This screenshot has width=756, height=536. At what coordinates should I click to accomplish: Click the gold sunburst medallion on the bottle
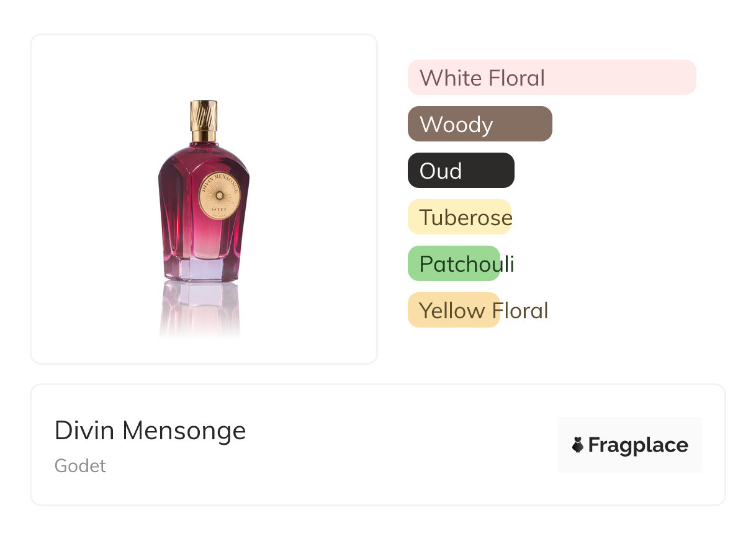[x=219, y=195]
